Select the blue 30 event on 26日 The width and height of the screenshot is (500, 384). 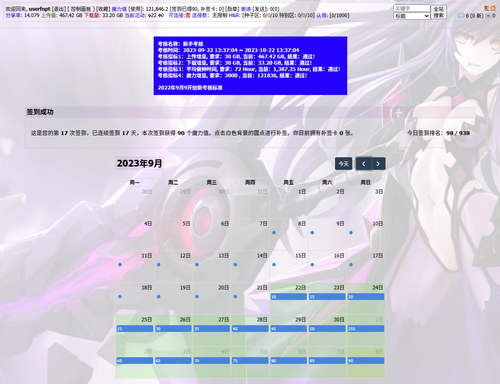point(173,329)
